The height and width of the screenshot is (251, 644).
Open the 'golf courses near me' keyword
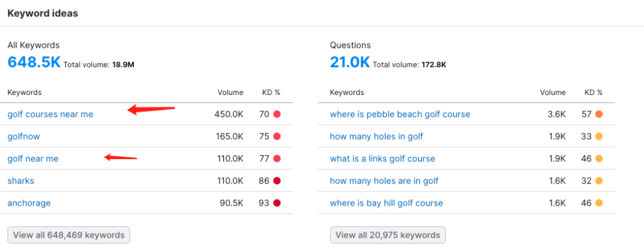click(50, 114)
